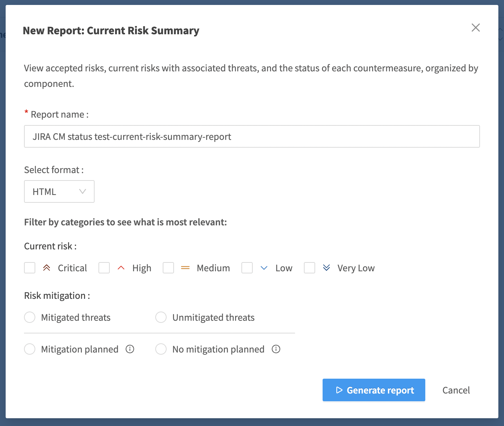Pick the Mitigation planned radio button

(x=30, y=349)
